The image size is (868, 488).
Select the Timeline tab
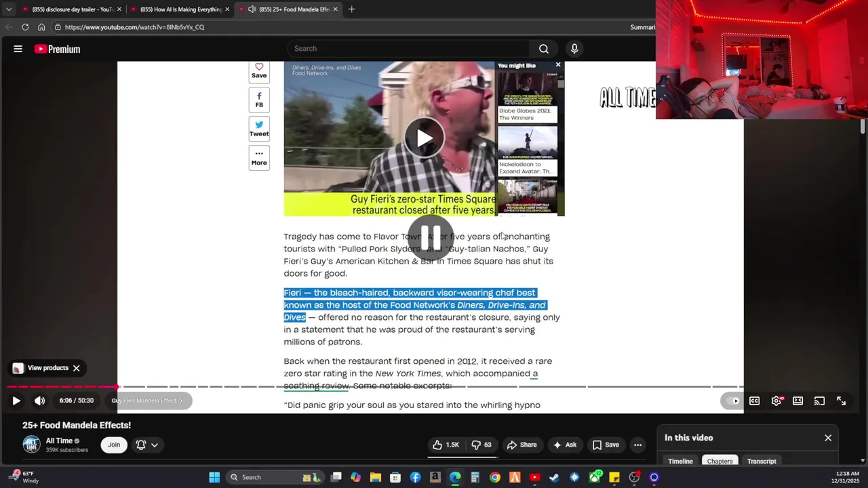click(x=680, y=461)
